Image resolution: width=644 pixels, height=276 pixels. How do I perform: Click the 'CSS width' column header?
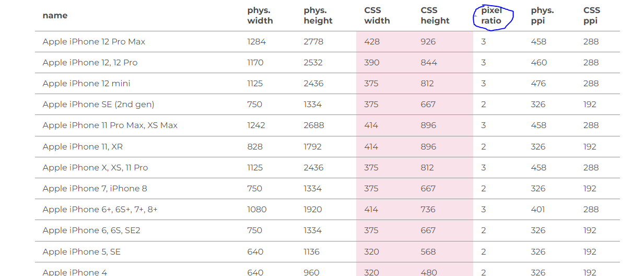[377, 16]
